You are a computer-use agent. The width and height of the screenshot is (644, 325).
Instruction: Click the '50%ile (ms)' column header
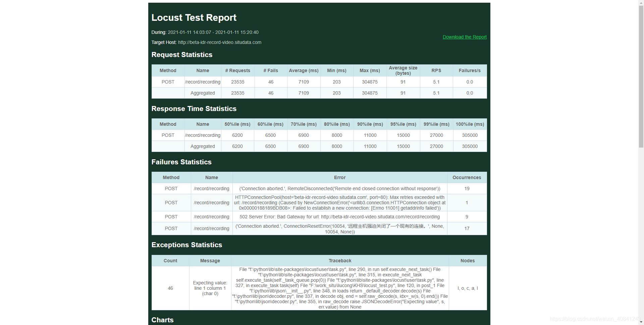click(x=237, y=124)
